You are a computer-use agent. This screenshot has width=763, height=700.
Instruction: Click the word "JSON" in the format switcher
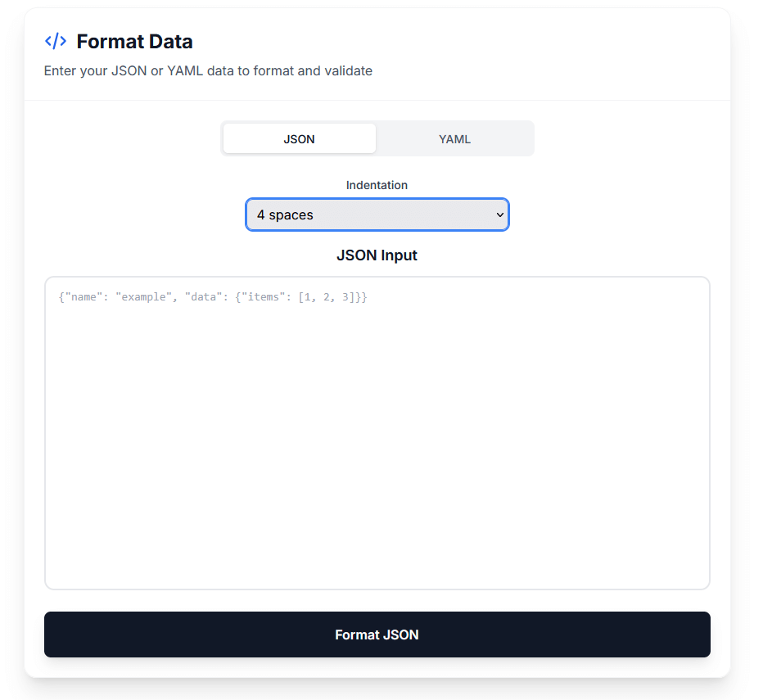click(x=299, y=139)
